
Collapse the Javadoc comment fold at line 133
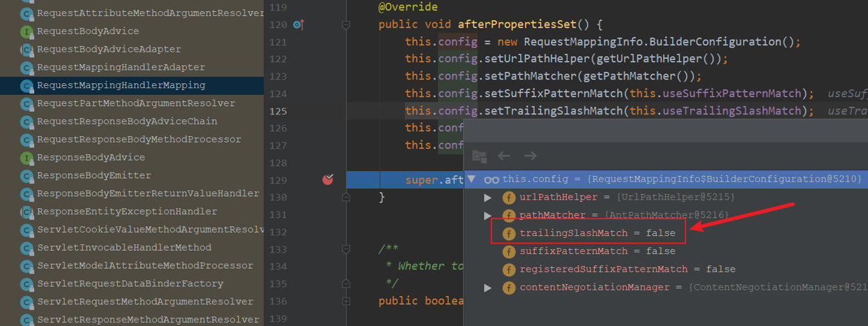(347, 249)
